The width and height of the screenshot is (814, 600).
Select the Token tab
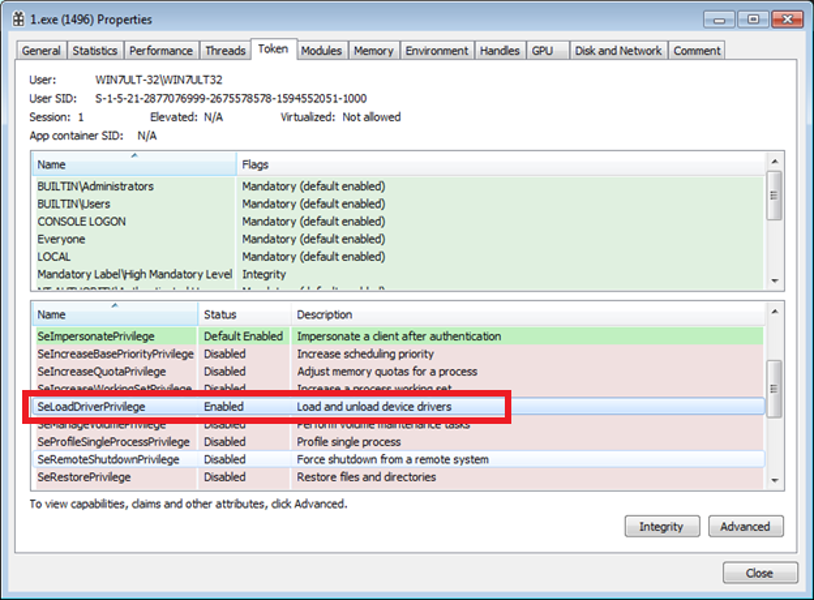point(274,49)
